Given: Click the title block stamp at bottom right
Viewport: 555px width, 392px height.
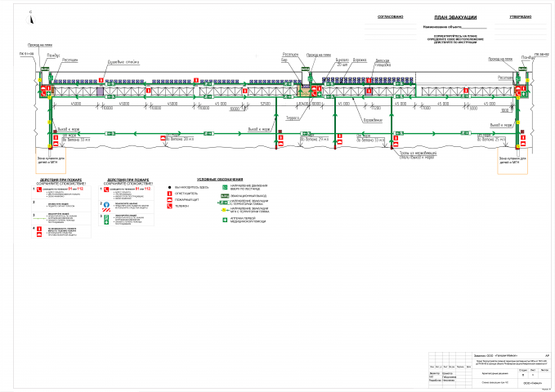Looking at the screenshot, I should click(489, 370).
